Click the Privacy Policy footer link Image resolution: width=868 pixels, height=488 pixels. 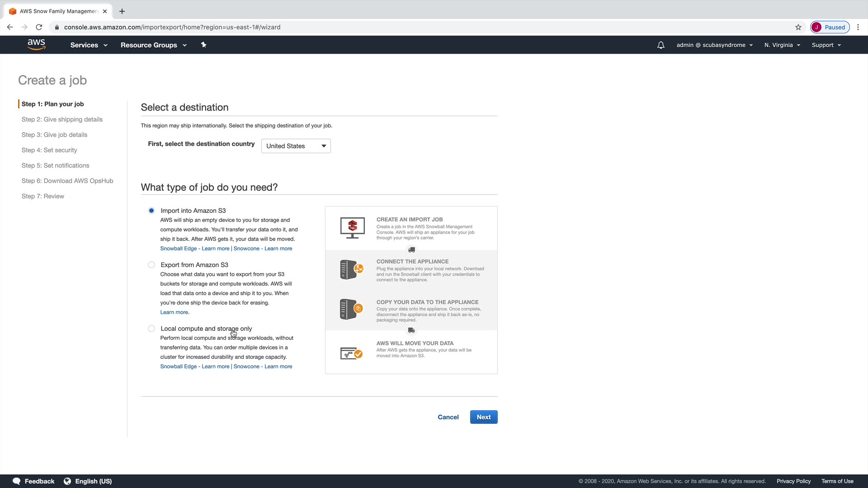[793, 481]
